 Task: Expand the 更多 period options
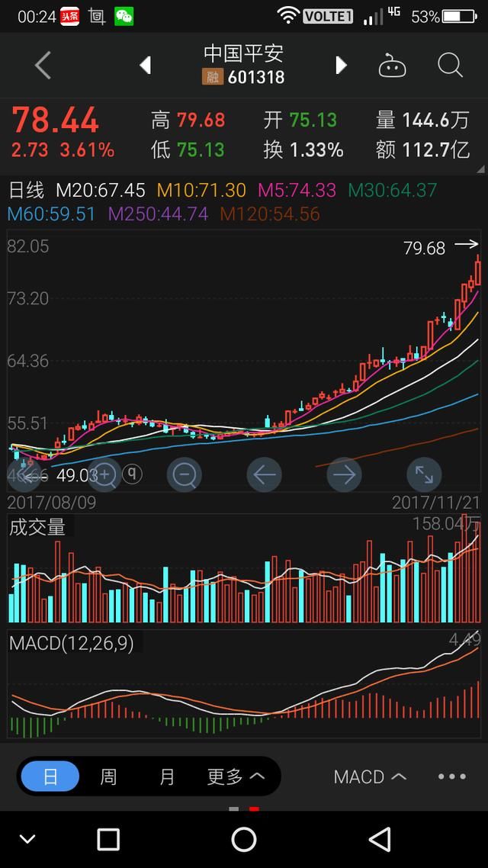point(236,776)
